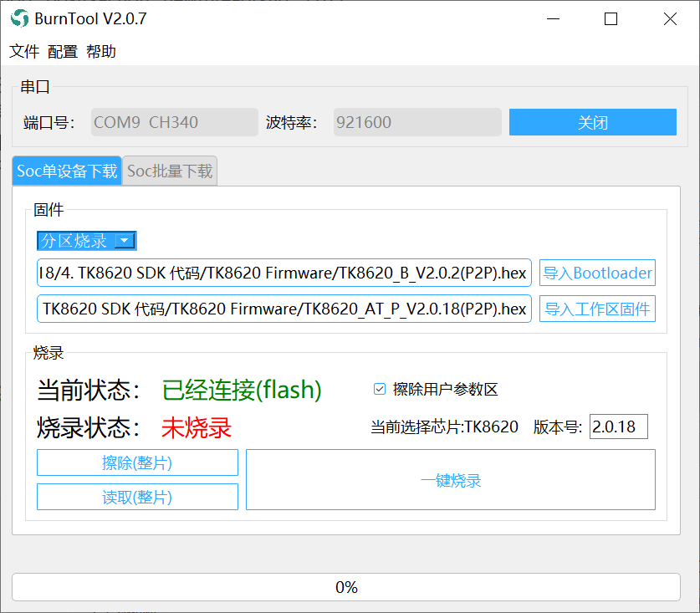This screenshot has height=613, width=700.
Task: Switch to Soc批量下载 tab
Action: pyautogui.click(x=170, y=171)
